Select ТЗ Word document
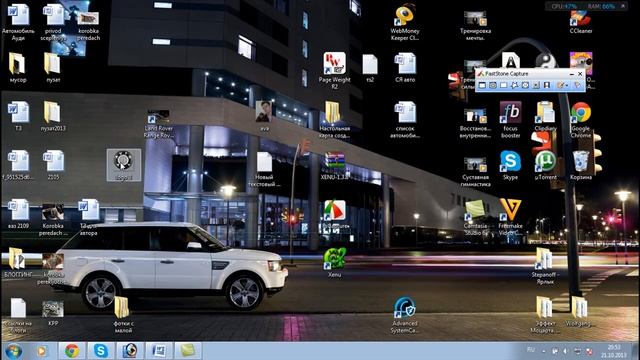640x360 pixels. tap(18, 116)
